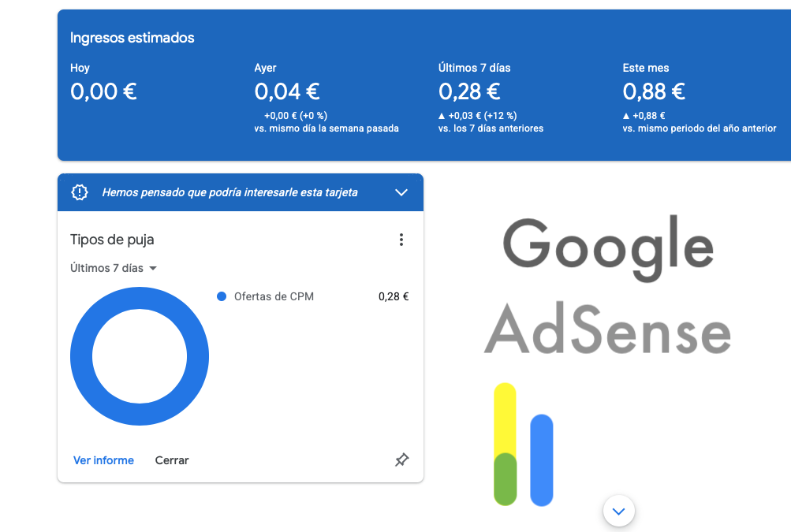Open the three-dot menu on Tipos de puja card

tap(401, 239)
